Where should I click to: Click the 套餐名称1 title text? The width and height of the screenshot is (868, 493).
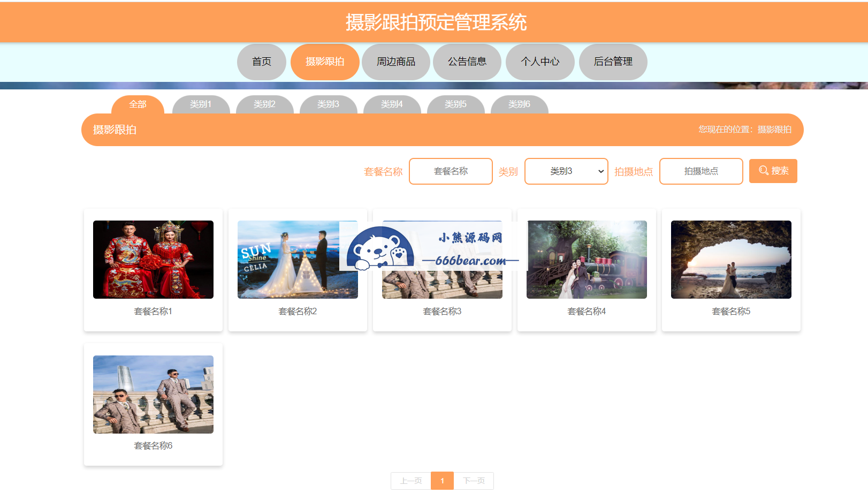point(153,312)
